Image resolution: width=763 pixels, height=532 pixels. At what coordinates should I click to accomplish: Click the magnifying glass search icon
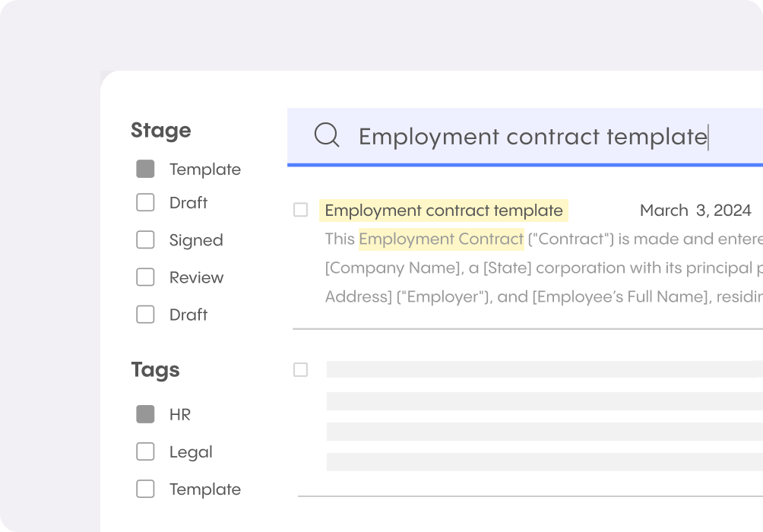[327, 135]
